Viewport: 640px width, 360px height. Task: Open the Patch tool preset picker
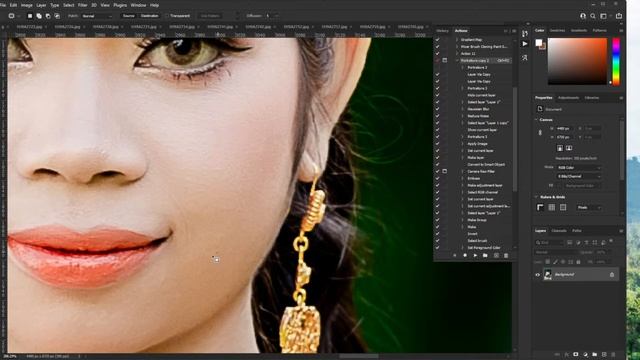point(13,16)
